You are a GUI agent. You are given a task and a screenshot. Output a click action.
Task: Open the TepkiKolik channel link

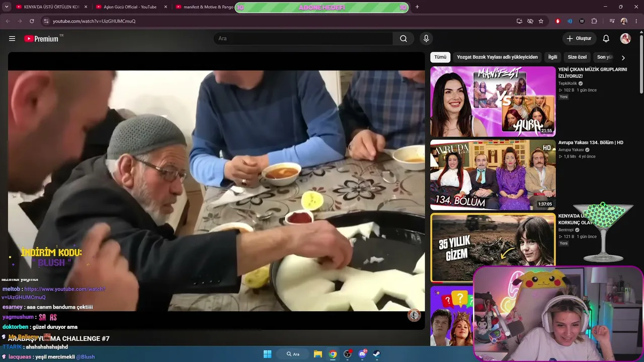(x=568, y=83)
